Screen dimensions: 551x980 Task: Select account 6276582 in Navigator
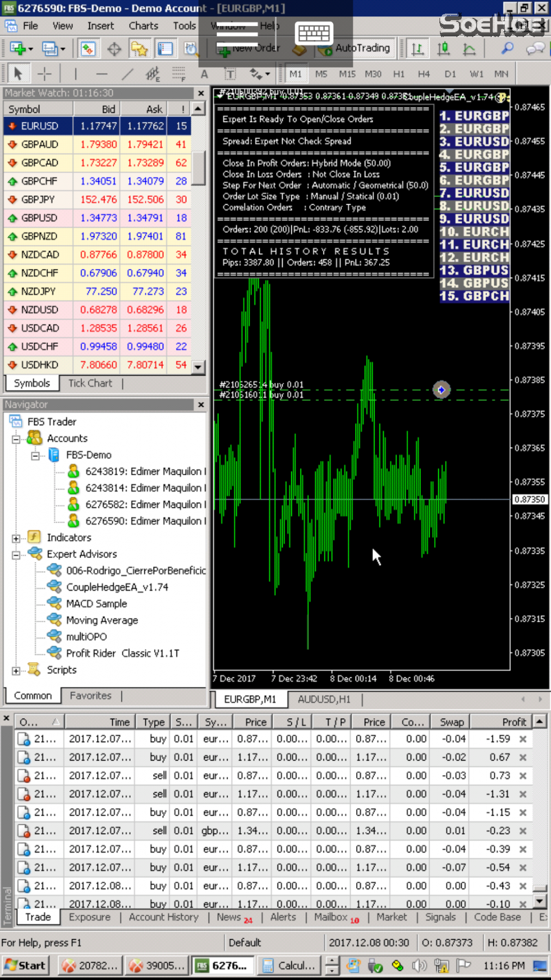[x=145, y=505]
